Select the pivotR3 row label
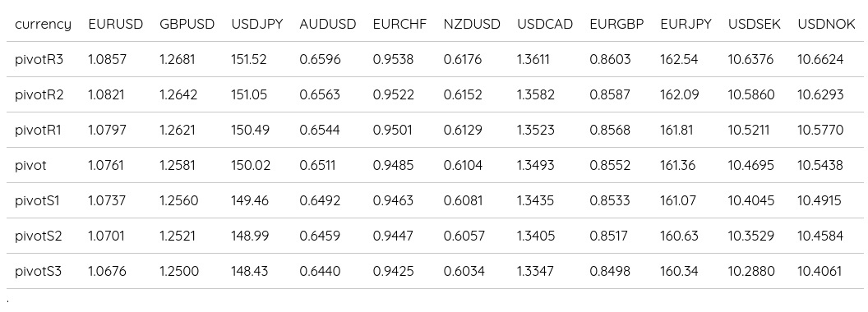Viewport: 868px width, 312px height. click(39, 59)
